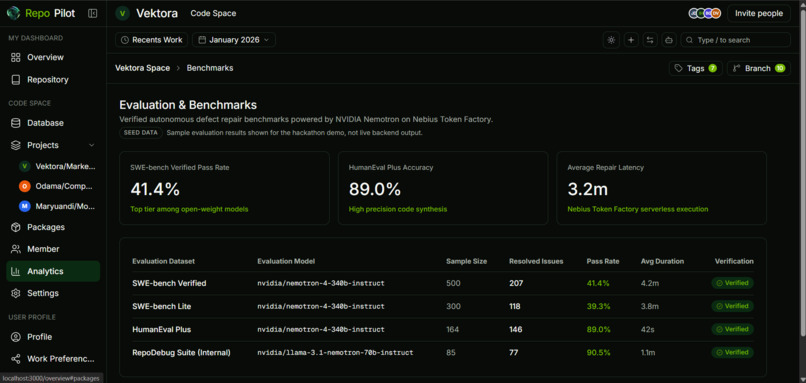The image size is (806, 383).
Task: Click the Member people icon
Action: tap(15, 249)
